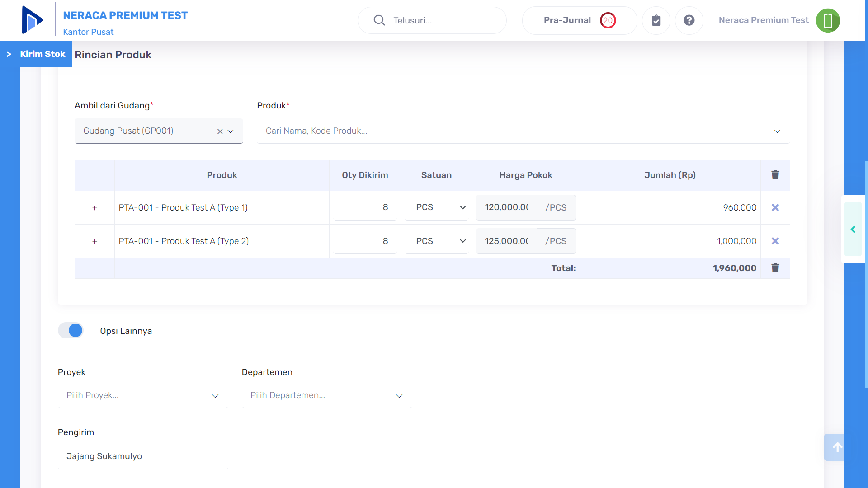This screenshot has width=868, height=488.
Task: Expand the Type 1 row plus icon
Action: pyautogui.click(x=94, y=208)
